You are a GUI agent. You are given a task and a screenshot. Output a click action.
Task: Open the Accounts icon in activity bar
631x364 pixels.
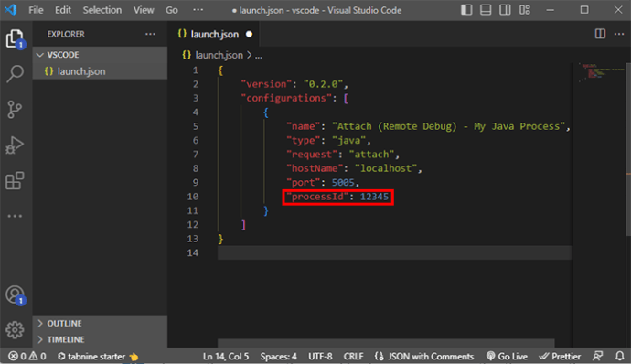16,295
